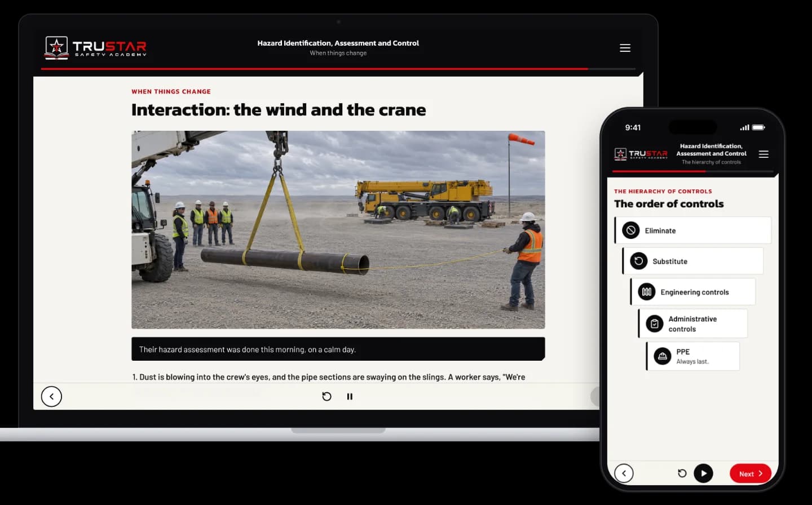Click the caption about the calm day assessment
The height and width of the screenshot is (505, 812).
[338, 349]
